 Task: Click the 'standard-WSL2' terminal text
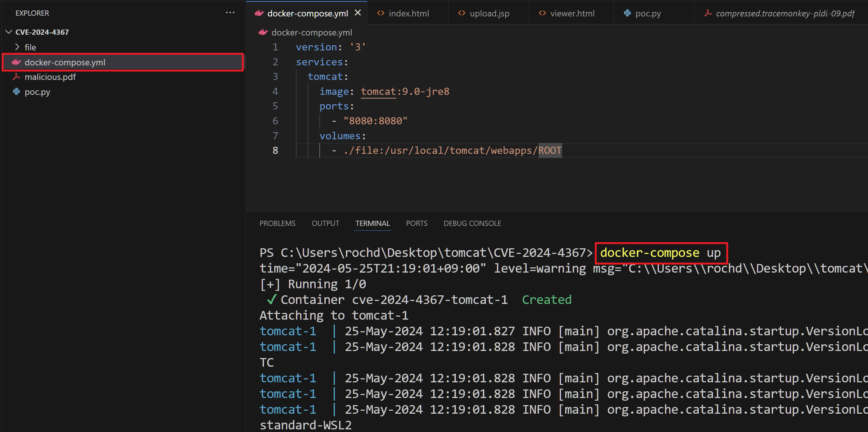tap(306, 425)
